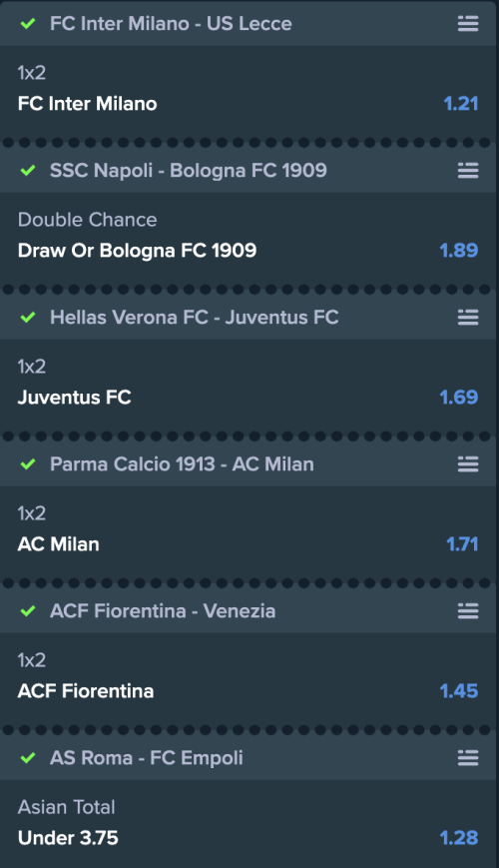This screenshot has height=868, width=499.
Task: Click the 1.89 Double Chance odds
Action: point(459,251)
